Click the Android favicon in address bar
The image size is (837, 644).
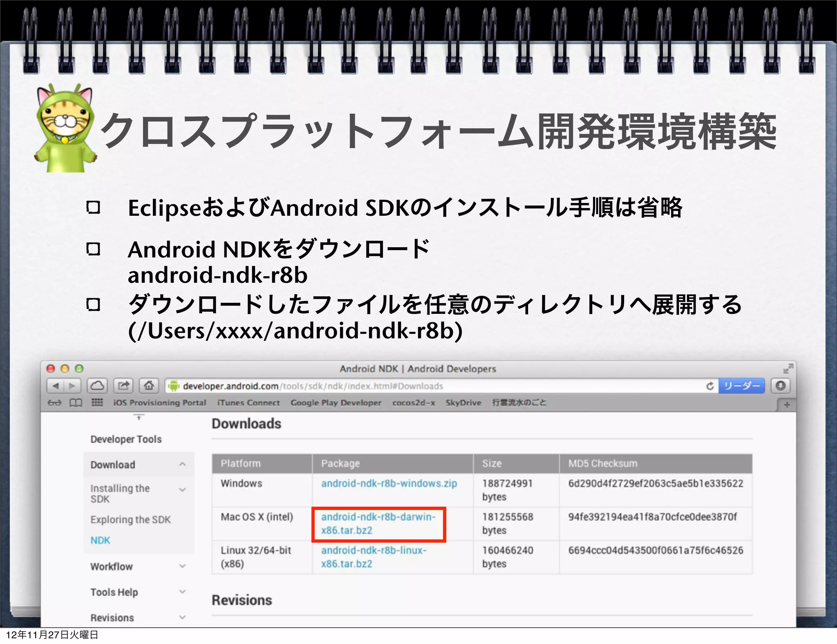tap(174, 386)
